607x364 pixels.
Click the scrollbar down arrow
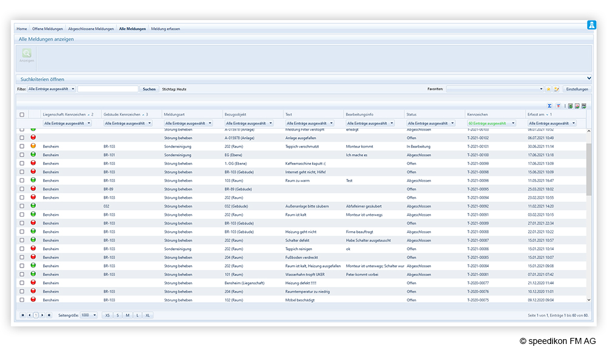[x=589, y=300]
